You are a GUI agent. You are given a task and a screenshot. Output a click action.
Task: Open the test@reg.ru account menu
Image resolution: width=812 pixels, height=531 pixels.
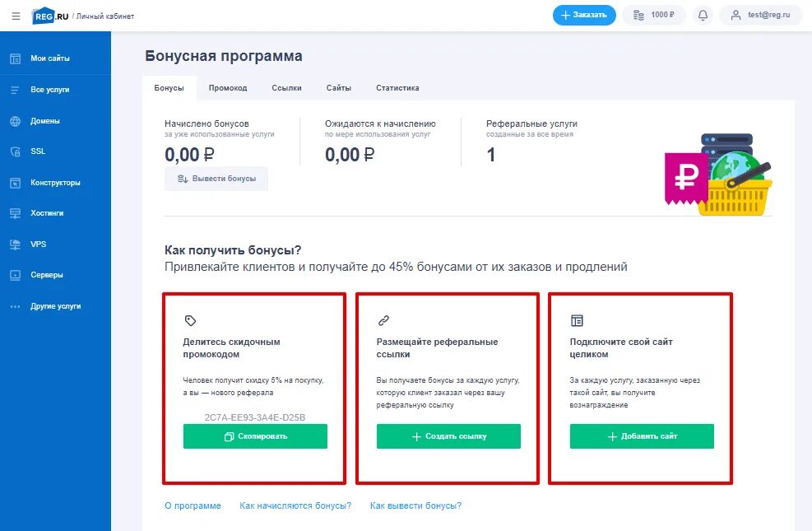click(x=761, y=15)
